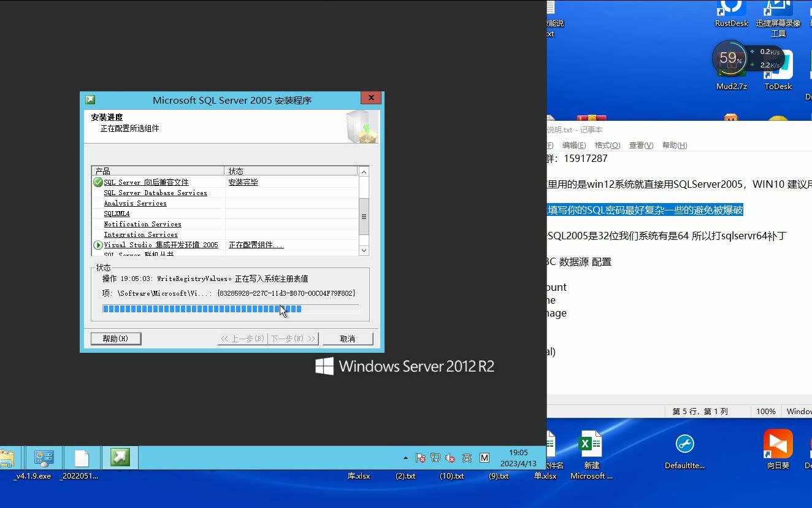The width and height of the screenshot is (812, 508).
Task: Click the flag action center tray icon
Action: pyautogui.click(x=421, y=458)
